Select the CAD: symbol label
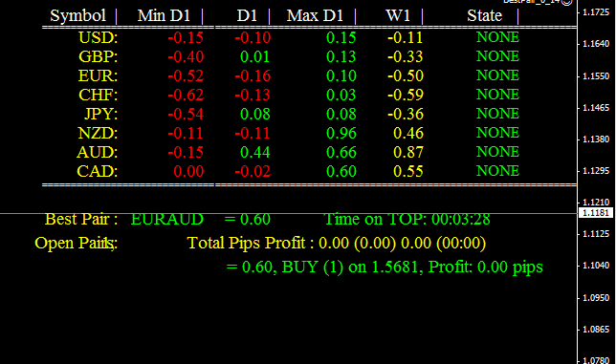This screenshot has width=616, height=364. [97, 171]
